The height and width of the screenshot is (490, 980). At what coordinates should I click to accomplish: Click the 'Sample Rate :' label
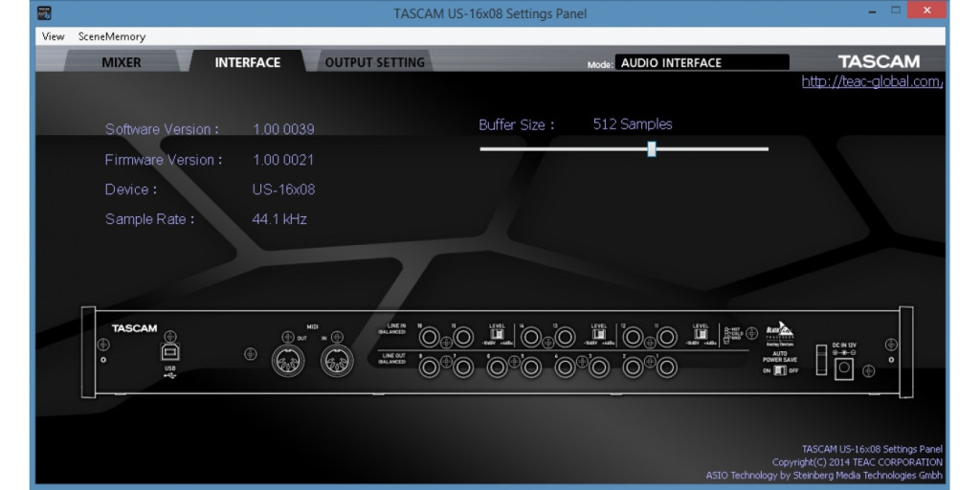pyautogui.click(x=150, y=219)
